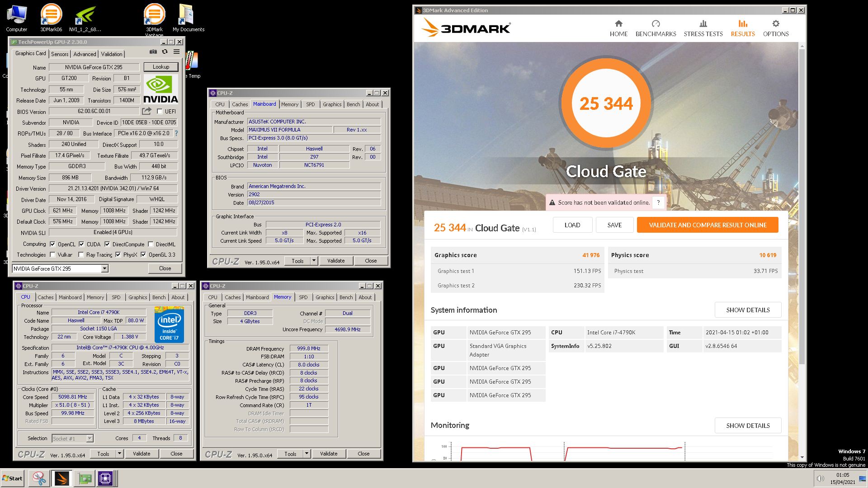Click the taskbar clock

coord(842,479)
